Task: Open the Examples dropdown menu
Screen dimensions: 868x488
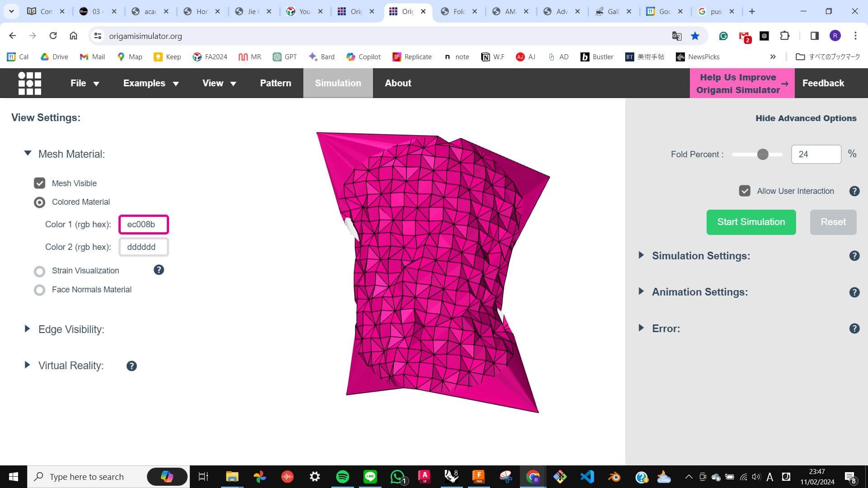Action: (x=151, y=83)
